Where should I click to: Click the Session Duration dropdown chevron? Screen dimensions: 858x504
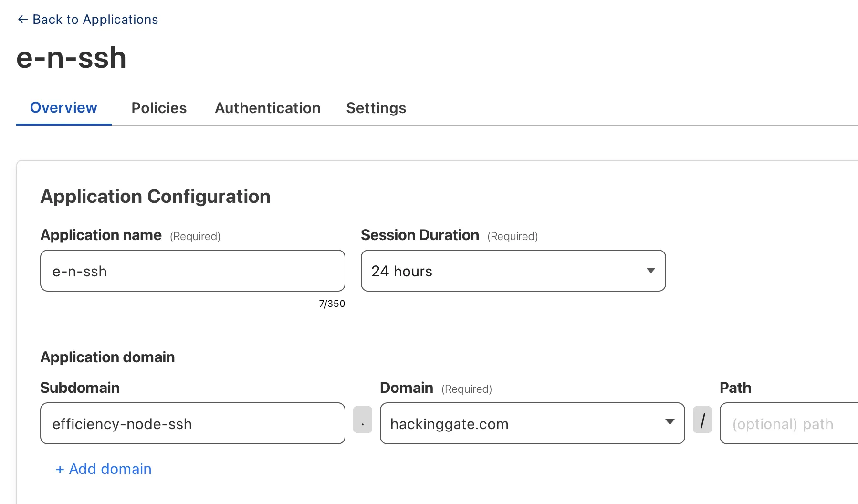[x=650, y=271]
